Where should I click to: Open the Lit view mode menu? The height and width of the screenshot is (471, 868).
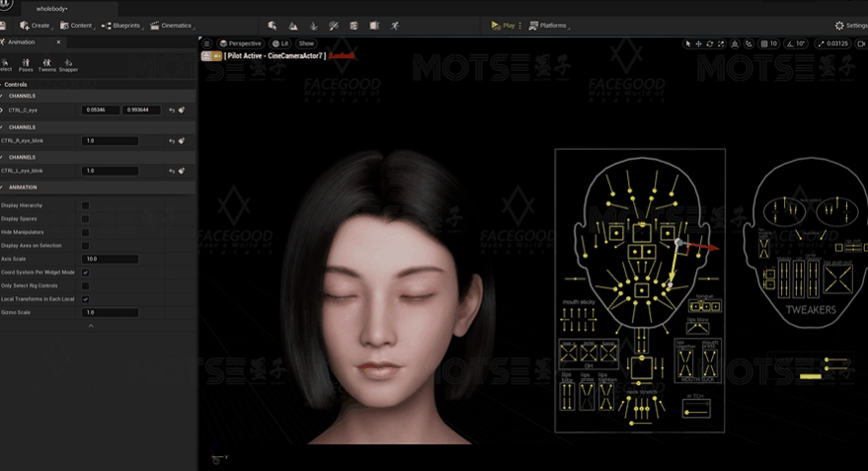point(280,43)
